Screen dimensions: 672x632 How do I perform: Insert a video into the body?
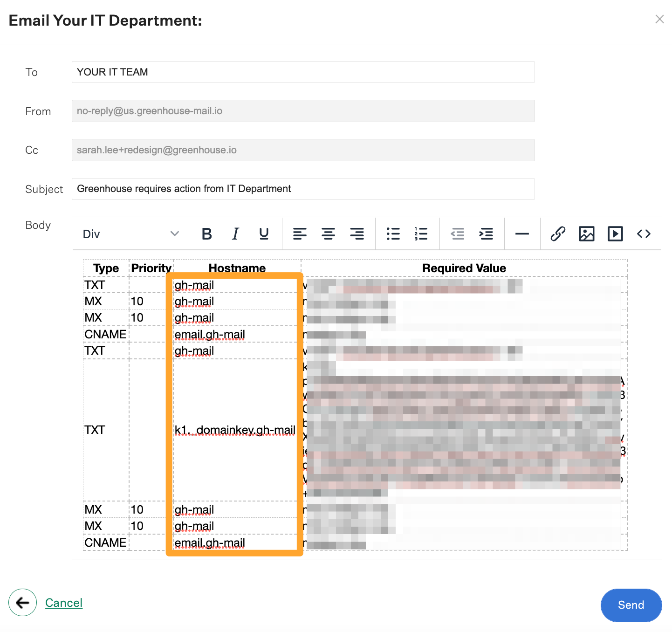click(615, 234)
